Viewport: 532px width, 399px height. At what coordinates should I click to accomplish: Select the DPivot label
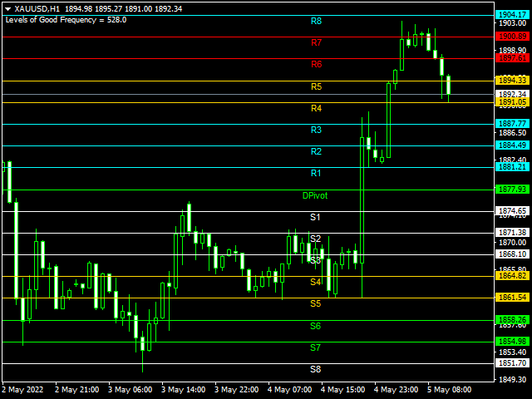click(x=315, y=196)
